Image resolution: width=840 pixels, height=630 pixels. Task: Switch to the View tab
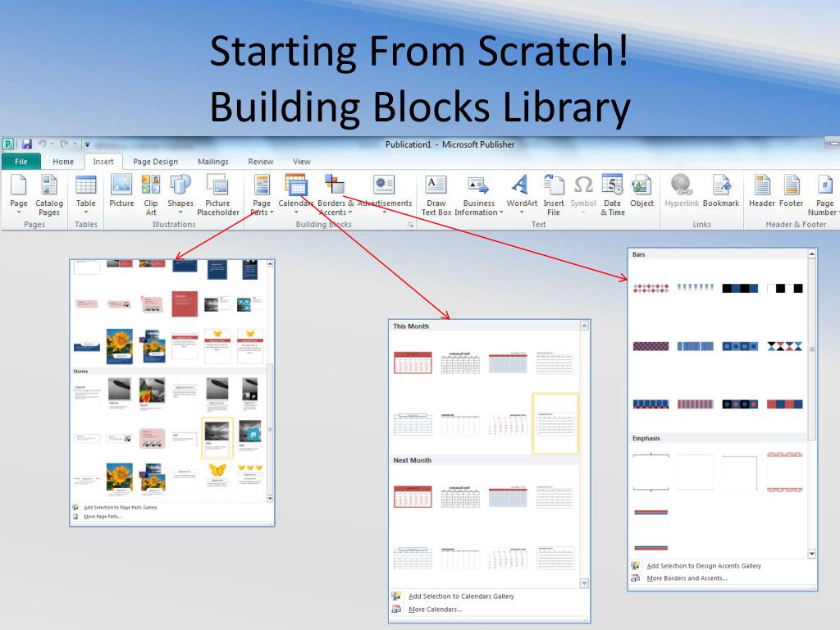point(302,162)
